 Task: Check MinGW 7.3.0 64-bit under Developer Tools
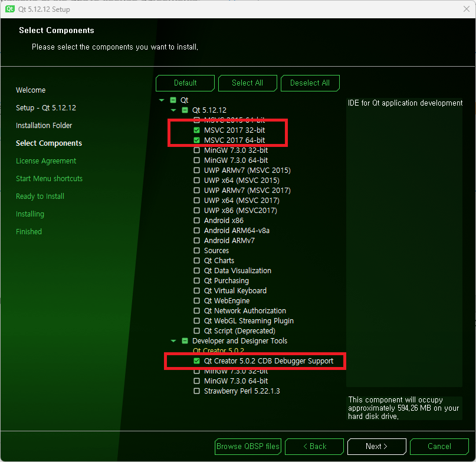(x=197, y=381)
